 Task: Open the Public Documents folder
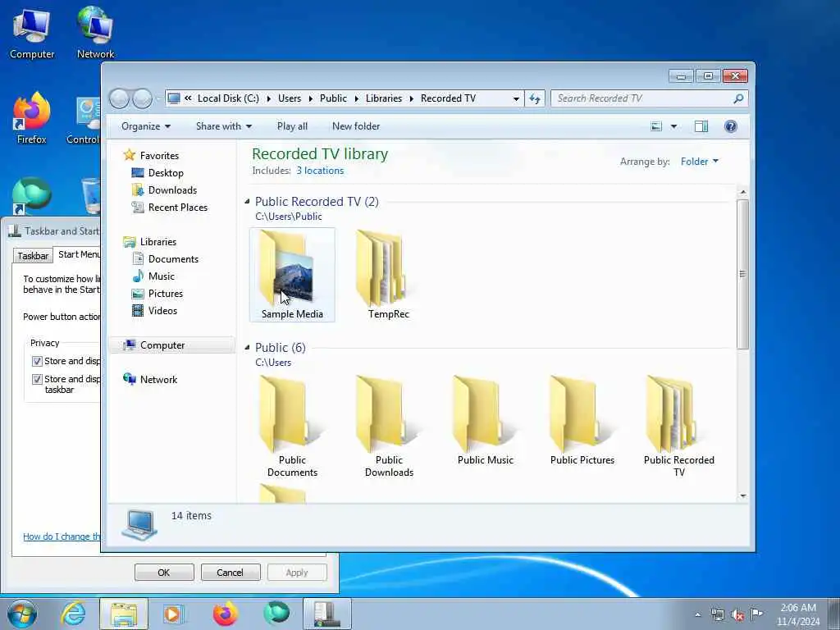tap(292, 426)
